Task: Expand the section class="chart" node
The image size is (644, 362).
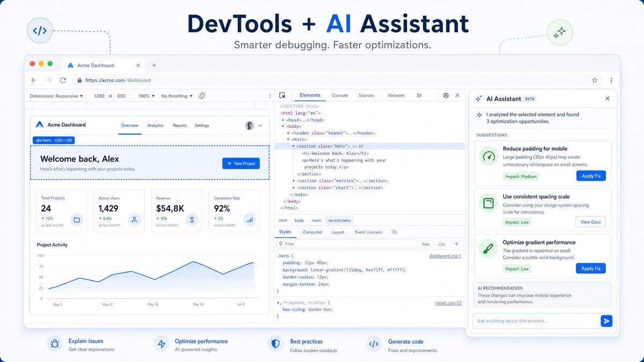Action: coord(294,188)
